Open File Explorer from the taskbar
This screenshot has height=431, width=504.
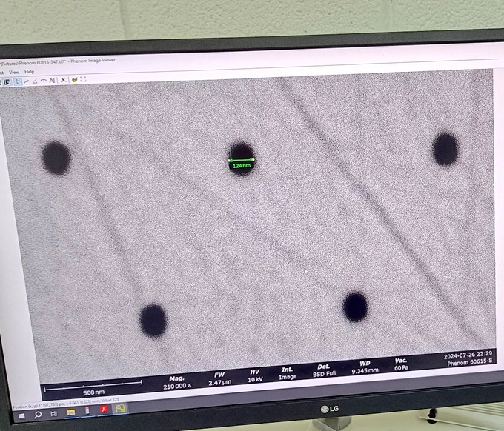point(71,412)
